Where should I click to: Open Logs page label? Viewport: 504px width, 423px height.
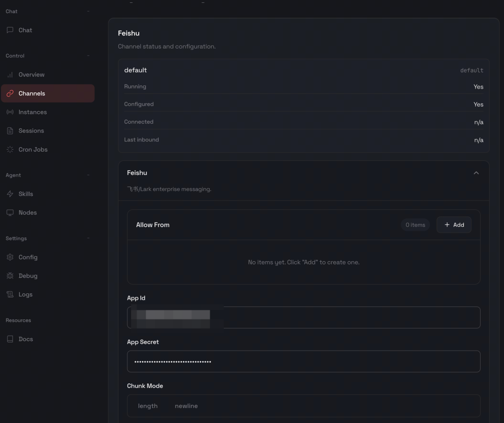(x=25, y=294)
